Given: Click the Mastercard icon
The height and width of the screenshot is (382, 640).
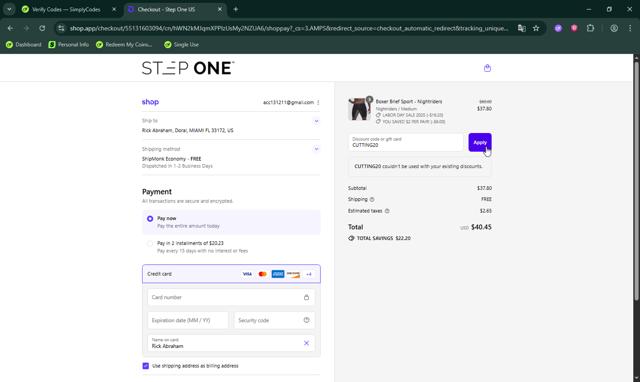Looking at the screenshot, I should pyautogui.click(x=262, y=274).
